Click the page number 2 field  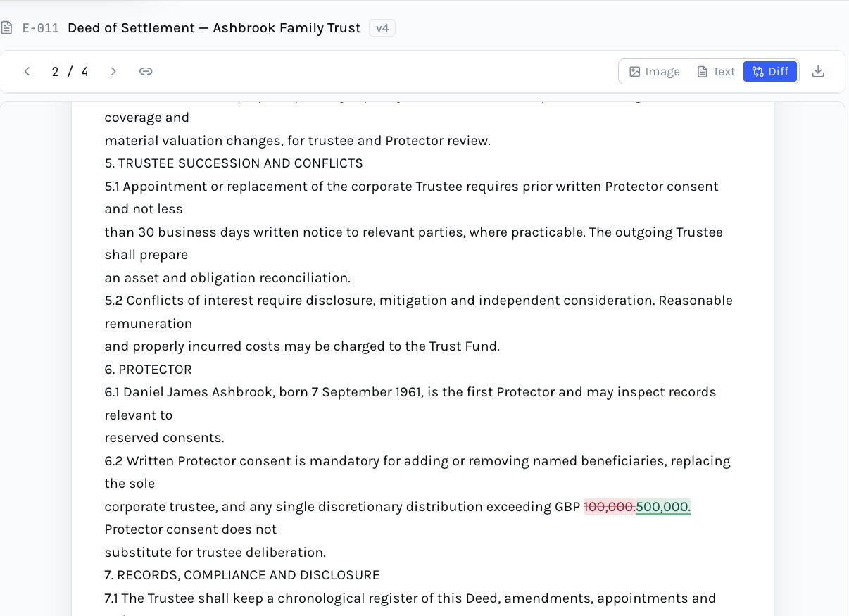pyautogui.click(x=55, y=71)
